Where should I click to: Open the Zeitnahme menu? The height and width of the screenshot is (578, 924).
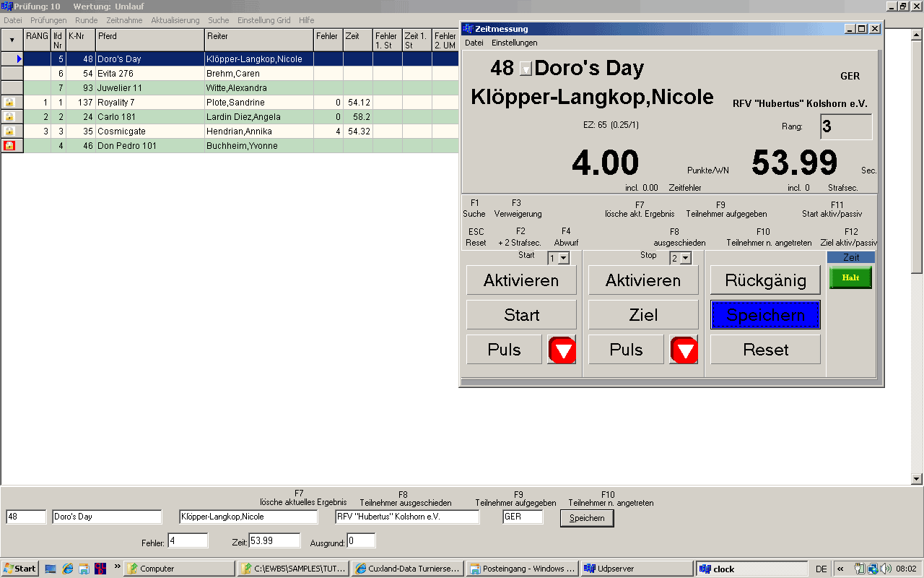point(124,20)
